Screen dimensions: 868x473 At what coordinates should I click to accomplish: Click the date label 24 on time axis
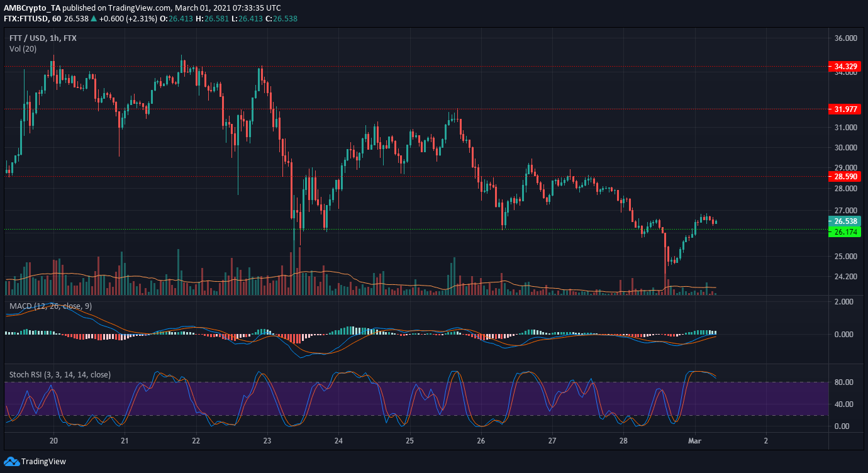point(338,440)
